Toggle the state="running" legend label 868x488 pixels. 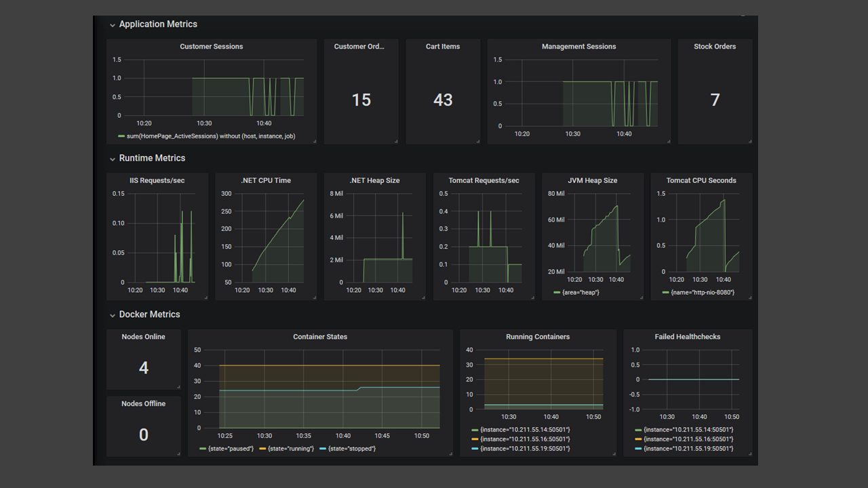tap(291, 449)
